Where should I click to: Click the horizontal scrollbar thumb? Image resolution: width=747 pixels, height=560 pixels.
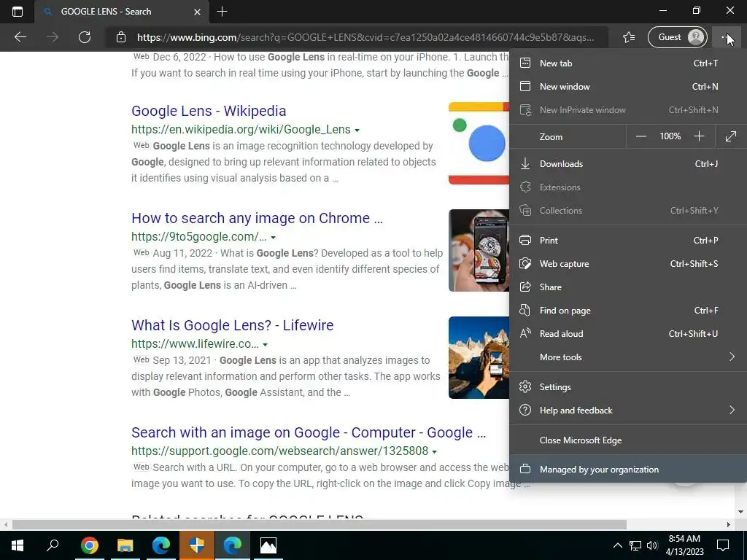pos(320,525)
